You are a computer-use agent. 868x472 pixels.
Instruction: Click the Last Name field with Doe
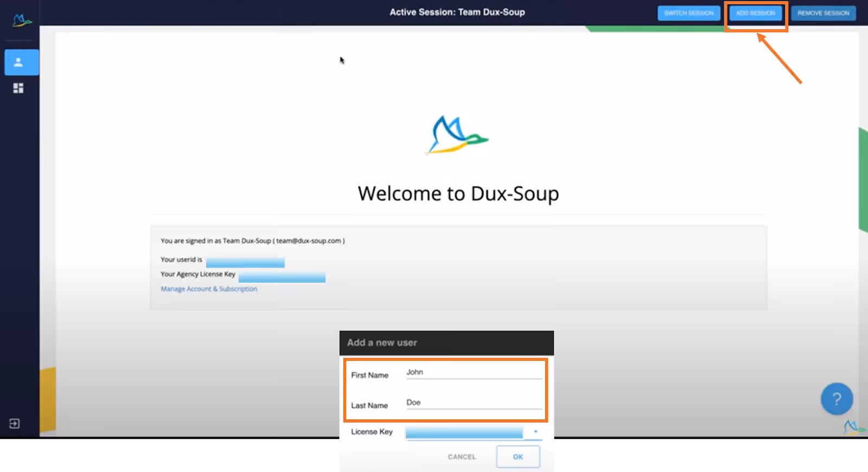pos(474,403)
